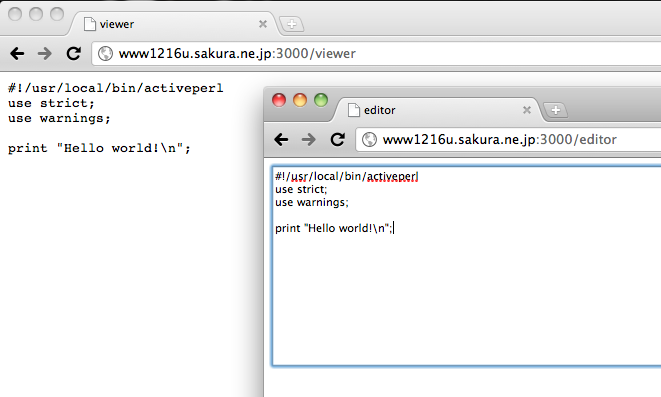Click 'use warnings;' text in viewer page

click(x=59, y=118)
